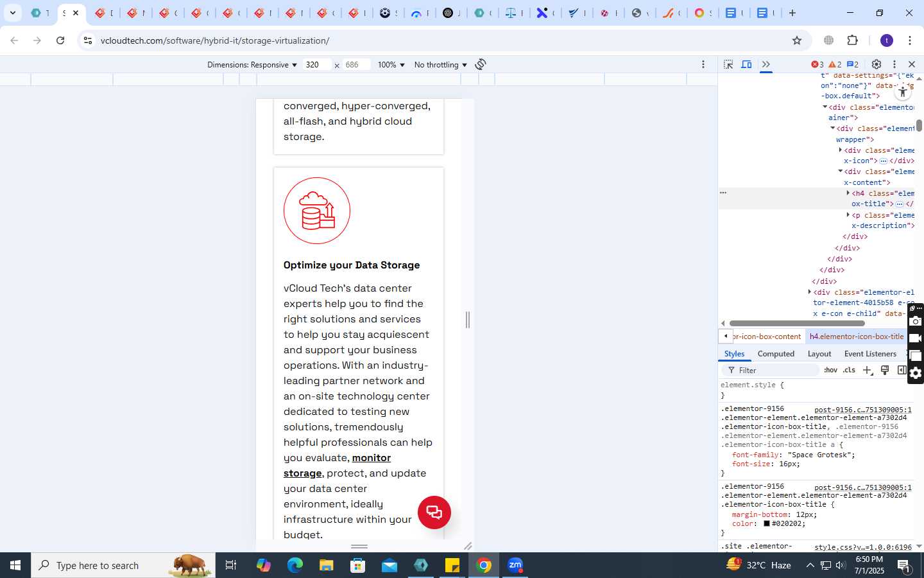The height and width of the screenshot is (578, 924).
Task: Click the site info icon in address bar
Action: (x=88, y=40)
